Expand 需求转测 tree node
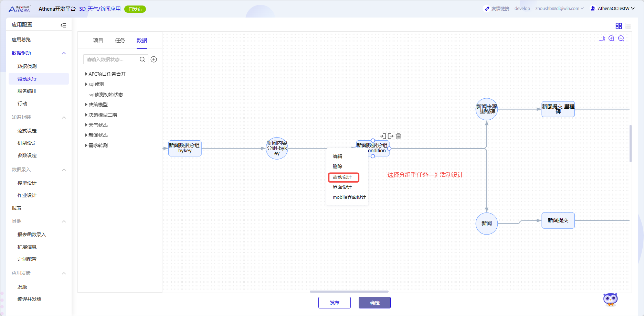 [x=86, y=145]
